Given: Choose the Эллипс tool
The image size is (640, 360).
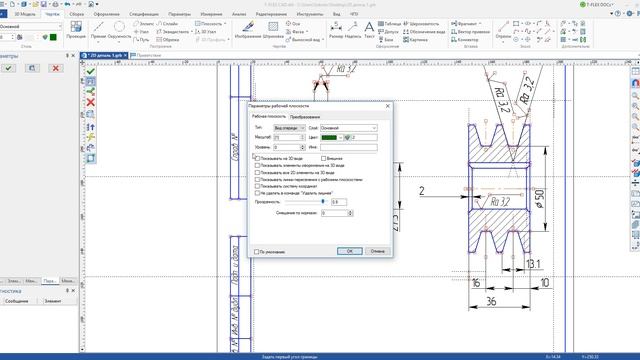Looking at the screenshot, I should [144, 24].
